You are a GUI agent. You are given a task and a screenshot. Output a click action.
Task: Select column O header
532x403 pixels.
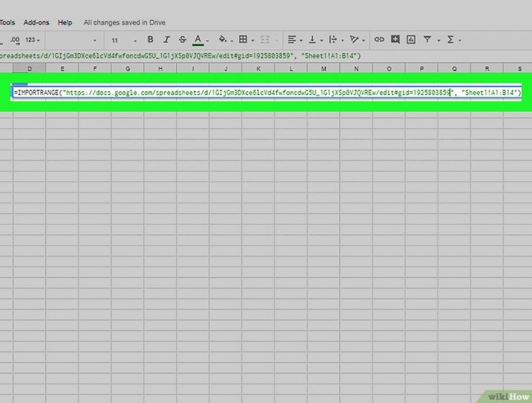coord(389,69)
